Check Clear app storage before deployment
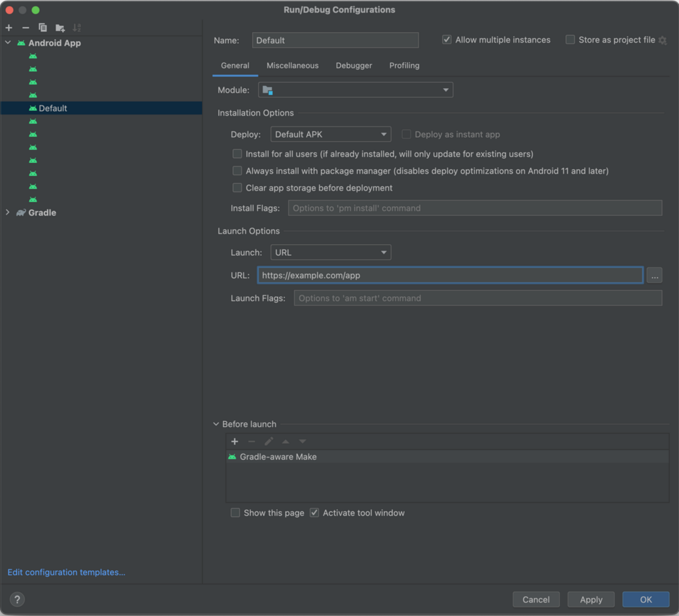The width and height of the screenshot is (679, 616). pyautogui.click(x=237, y=188)
